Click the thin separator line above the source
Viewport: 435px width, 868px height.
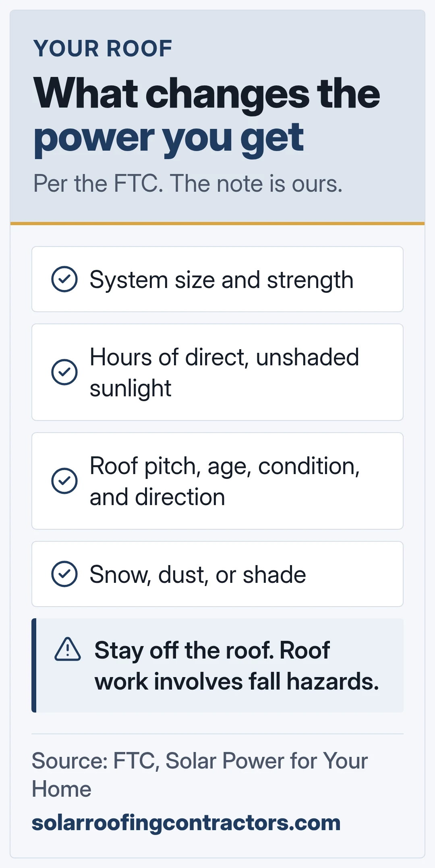pos(217,734)
